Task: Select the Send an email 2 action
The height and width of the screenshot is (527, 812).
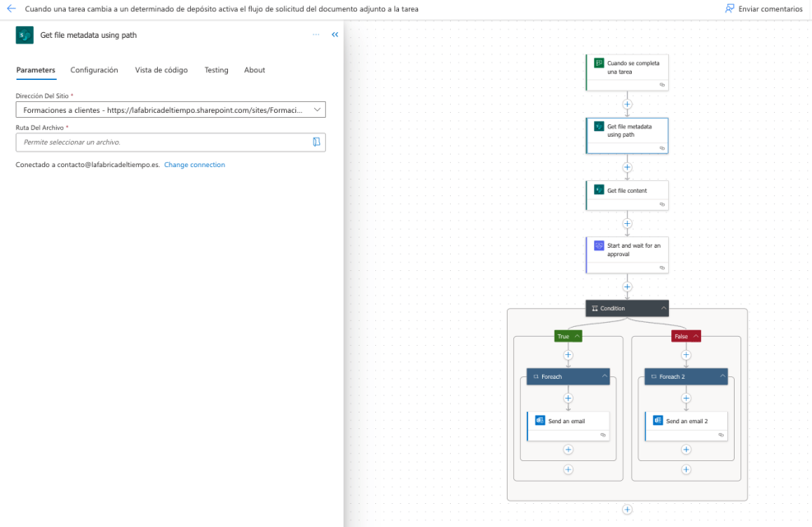Action: coord(686,426)
